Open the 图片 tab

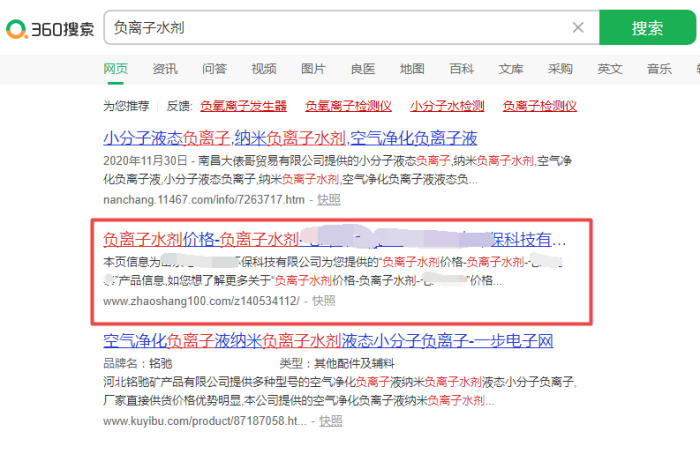[x=313, y=69]
